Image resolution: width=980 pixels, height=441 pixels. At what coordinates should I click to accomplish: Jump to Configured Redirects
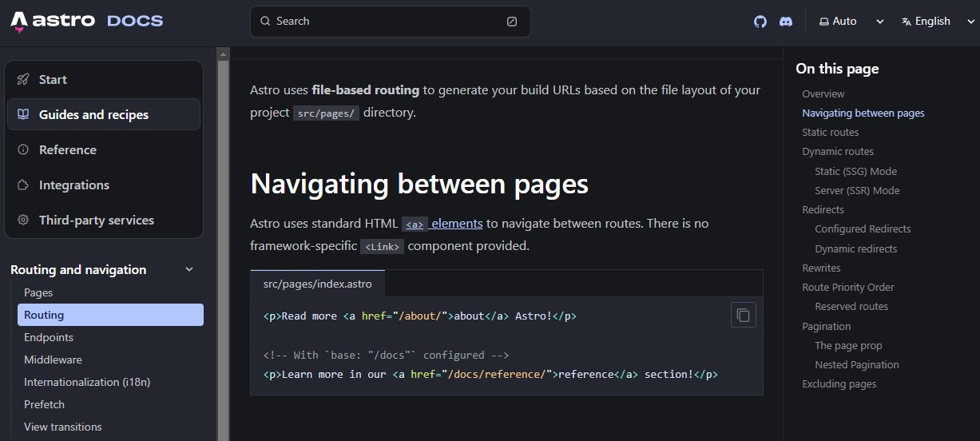pos(863,228)
